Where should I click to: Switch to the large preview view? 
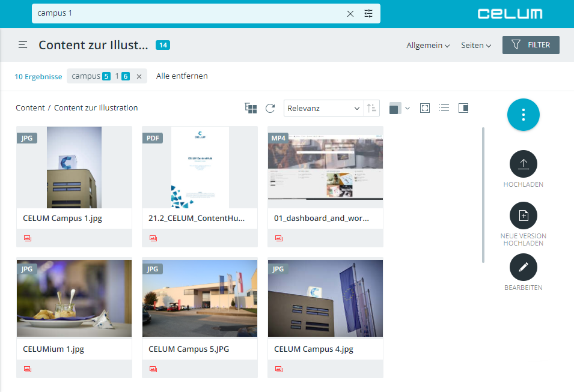click(425, 108)
